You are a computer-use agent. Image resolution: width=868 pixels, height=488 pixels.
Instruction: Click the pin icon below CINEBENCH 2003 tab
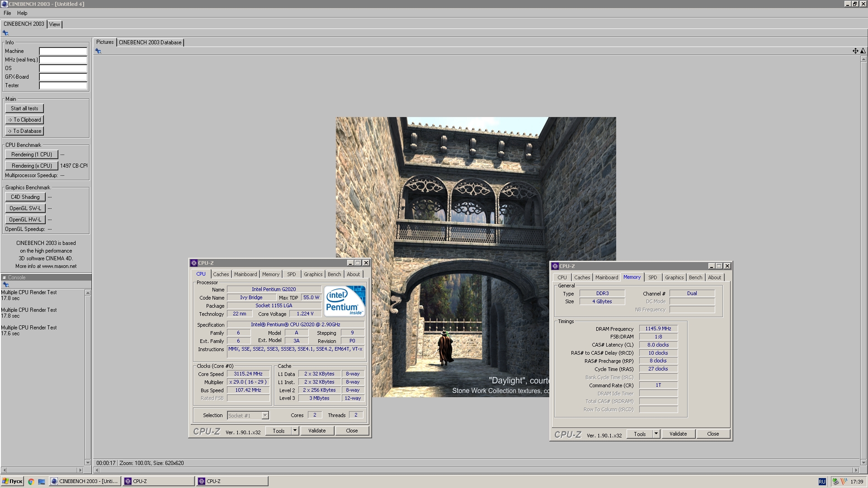(5, 33)
